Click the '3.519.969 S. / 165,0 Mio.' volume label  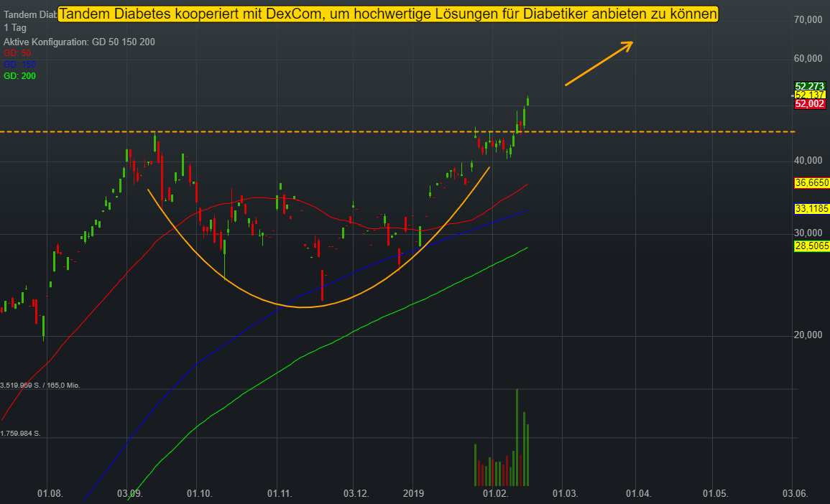click(40, 386)
